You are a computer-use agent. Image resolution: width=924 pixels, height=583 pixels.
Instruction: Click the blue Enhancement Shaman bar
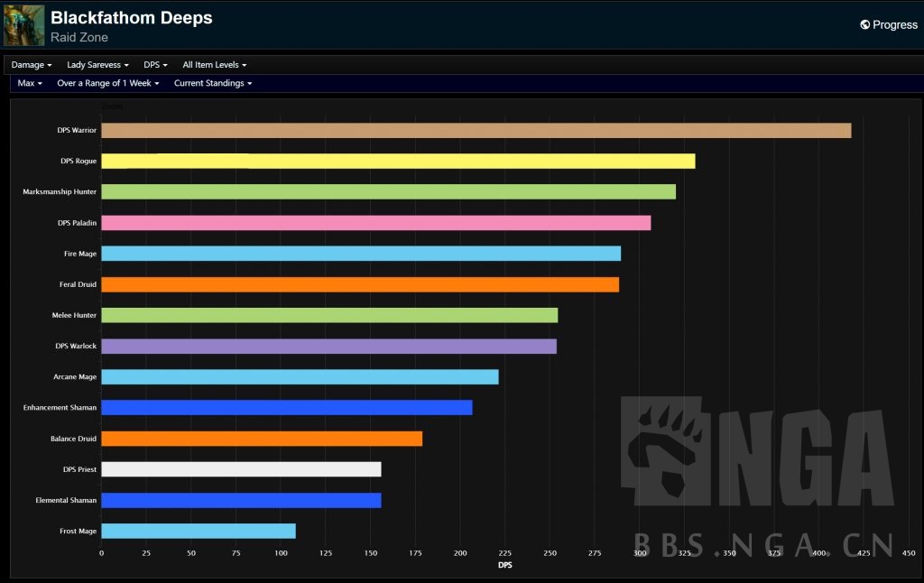(287, 407)
